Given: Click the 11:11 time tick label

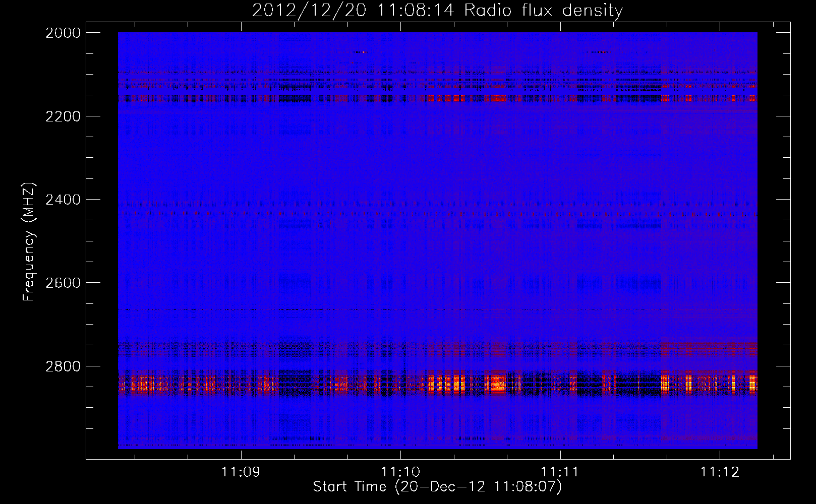Looking at the screenshot, I should (x=560, y=472).
